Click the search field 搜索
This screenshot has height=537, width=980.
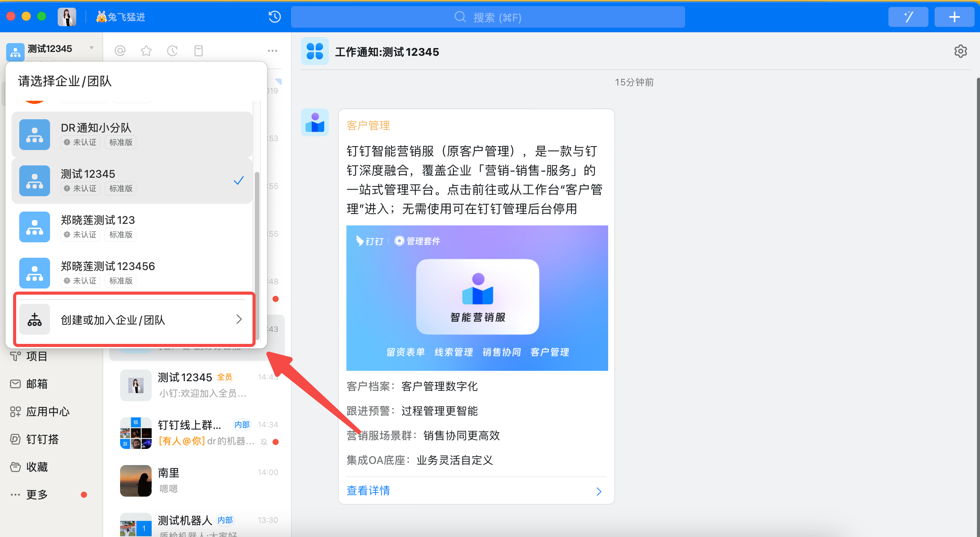(x=488, y=17)
